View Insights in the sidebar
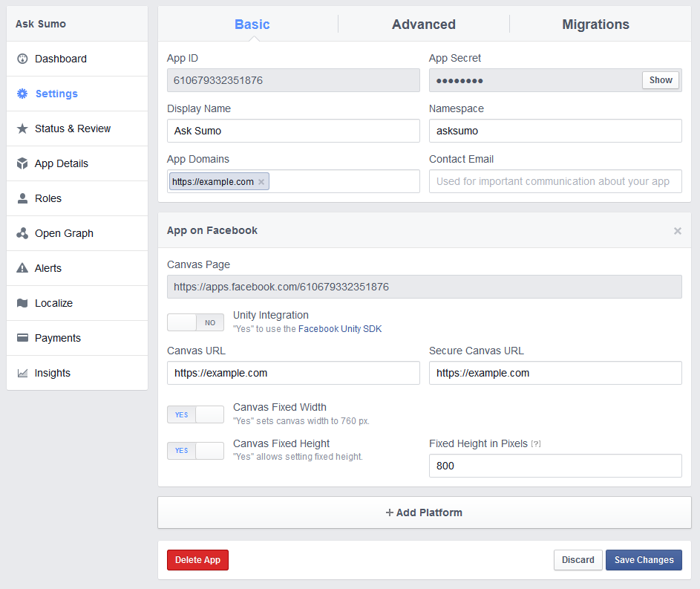 77,373
